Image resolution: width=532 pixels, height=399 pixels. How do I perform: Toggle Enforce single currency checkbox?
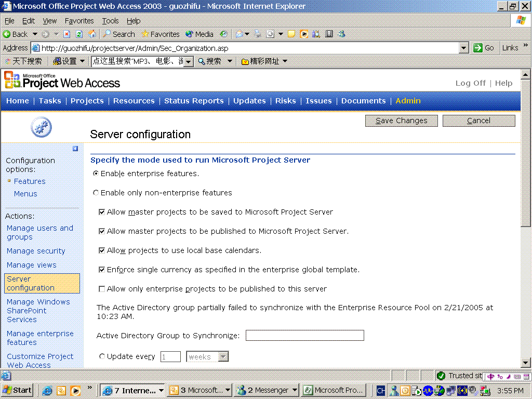point(102,270)
